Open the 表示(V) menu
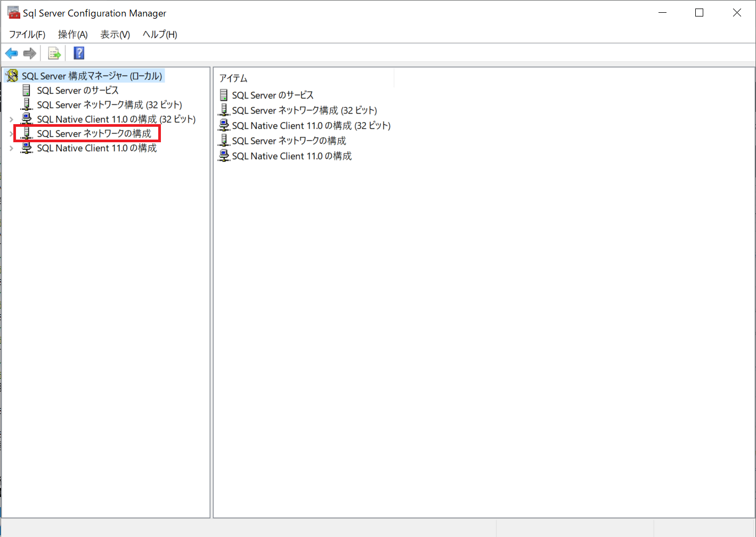This screenshot has width=756, height=537. coord(115,35)
